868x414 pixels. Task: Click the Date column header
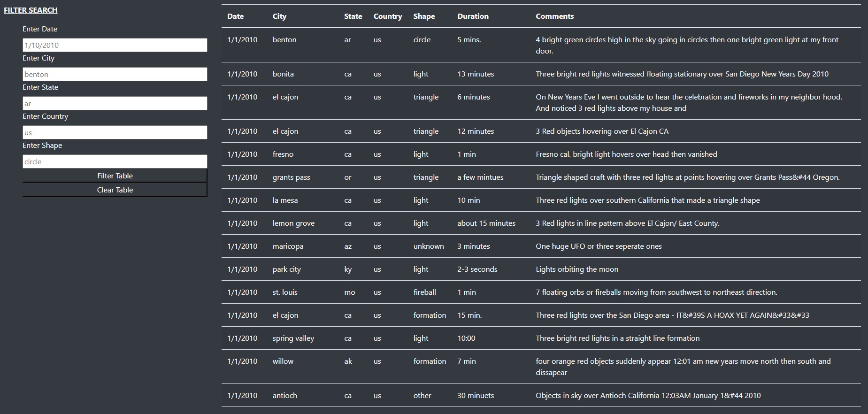(235, 16)
